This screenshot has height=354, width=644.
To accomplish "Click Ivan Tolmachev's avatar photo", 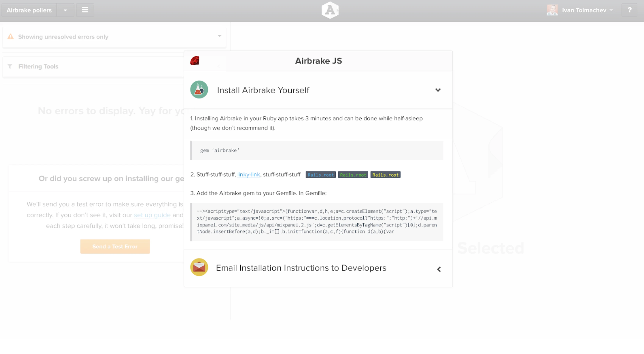I will pos(552,10).
